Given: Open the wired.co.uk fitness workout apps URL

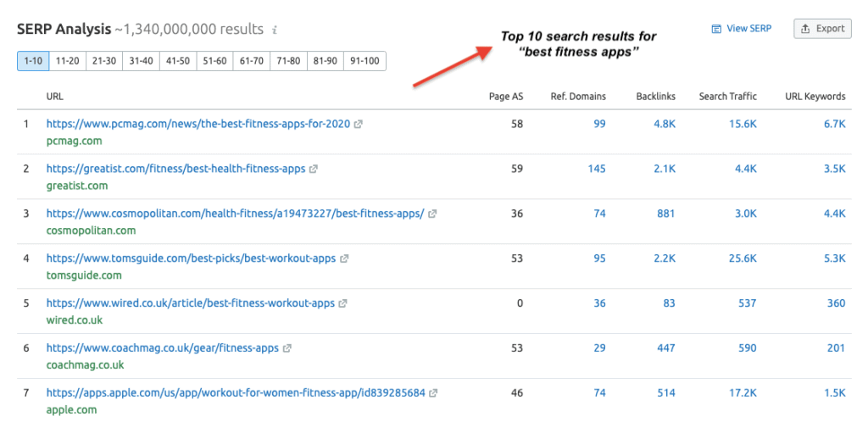Looking at the screenshot, I should coord(191,303).
